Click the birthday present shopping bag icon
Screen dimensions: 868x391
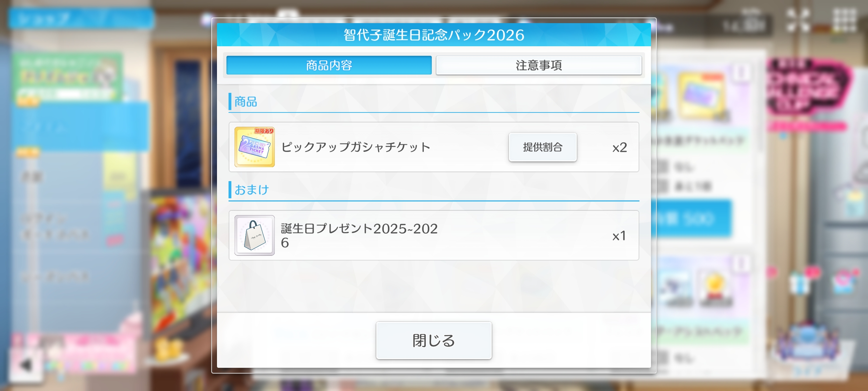pos(254,235)
